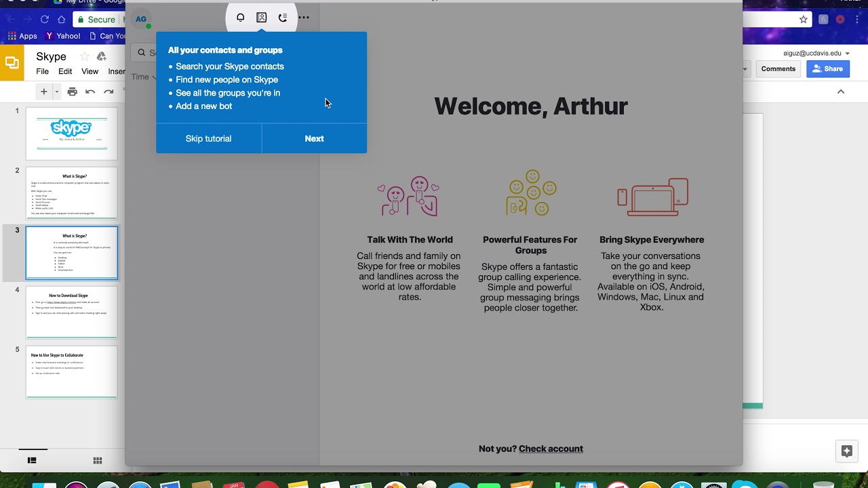Go to Chrome home page
The width and height of the screenshot is (868, 488).
click(x=62, y=20)
